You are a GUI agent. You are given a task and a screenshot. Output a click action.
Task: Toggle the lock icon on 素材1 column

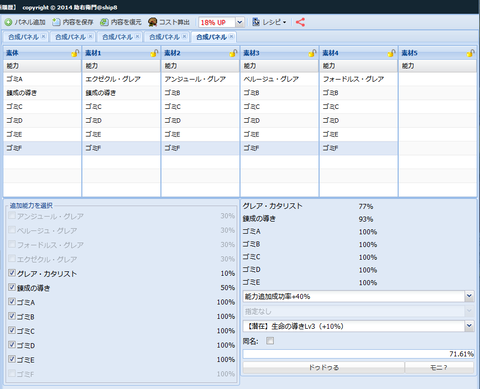[154, 53]
